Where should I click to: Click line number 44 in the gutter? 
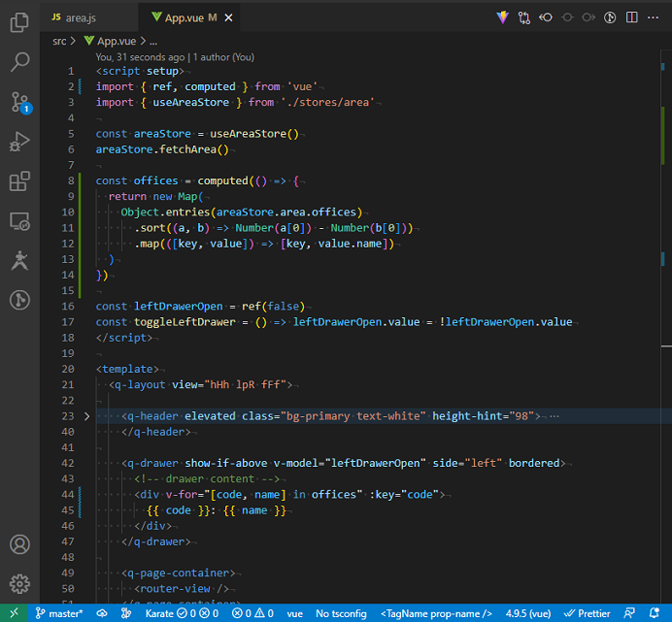pyautogui.click(x=68, y=494)
